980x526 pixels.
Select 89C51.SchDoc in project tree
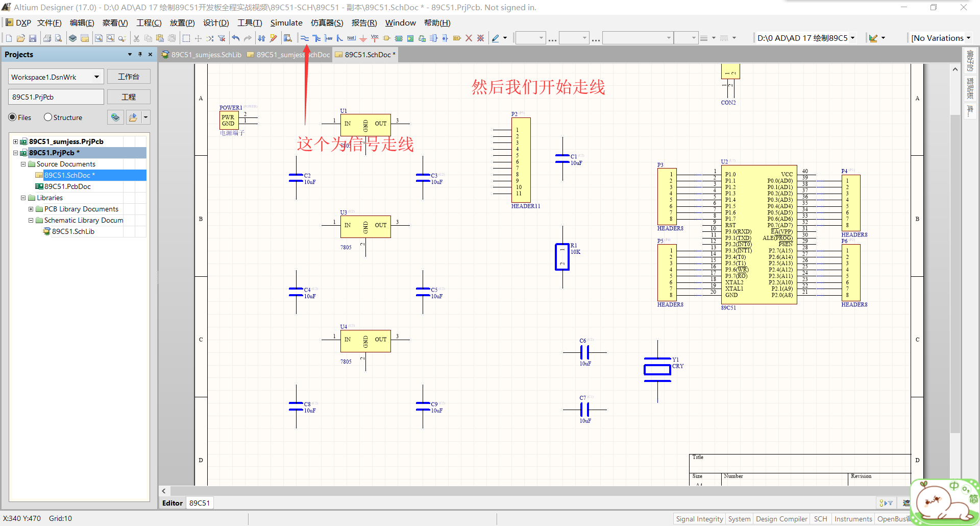pyautogui.click(x=69, y=175)
